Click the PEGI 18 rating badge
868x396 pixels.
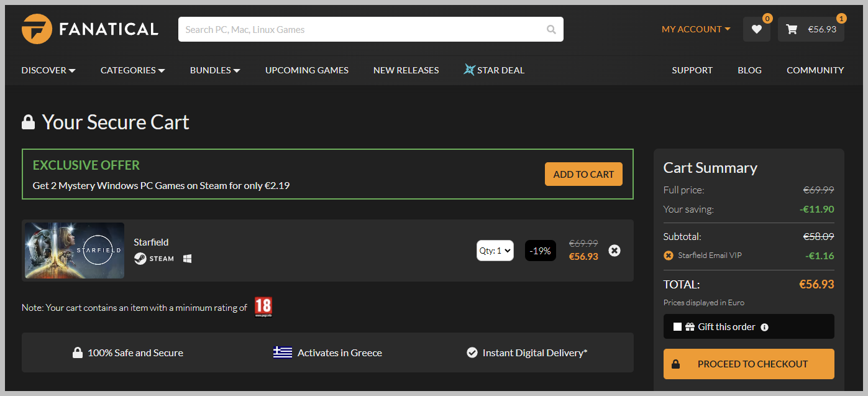pos(263,307)
